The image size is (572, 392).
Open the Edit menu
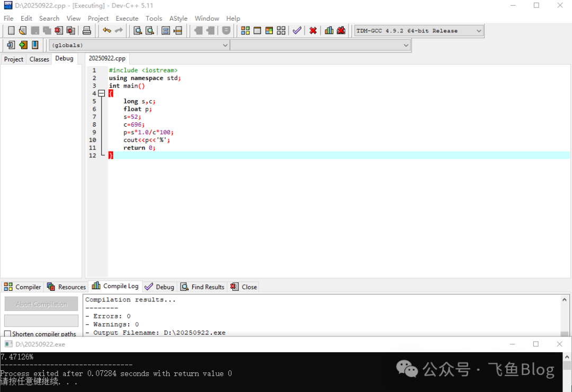(26, 18)
